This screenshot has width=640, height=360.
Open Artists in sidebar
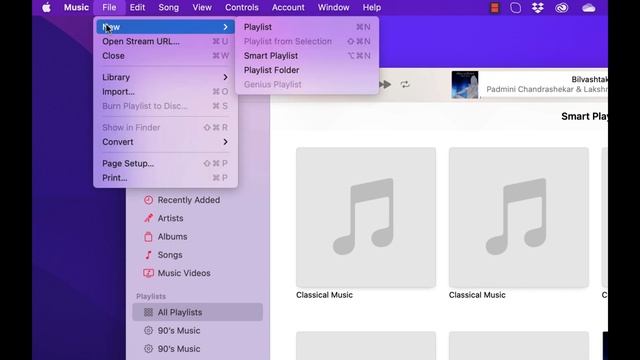coord(197,218)
